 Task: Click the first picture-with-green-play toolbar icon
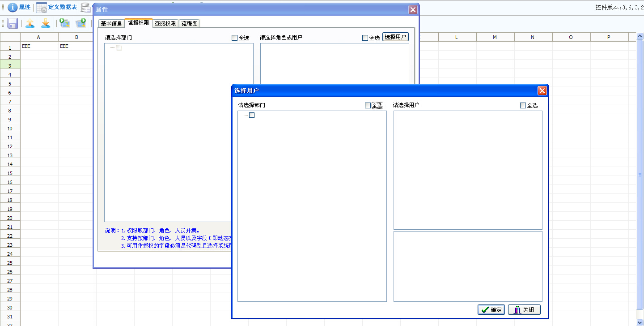[65, 24]
